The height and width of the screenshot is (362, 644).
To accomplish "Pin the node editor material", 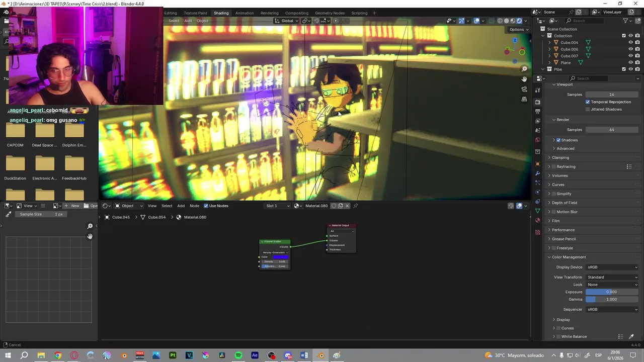I will (355, 206).
